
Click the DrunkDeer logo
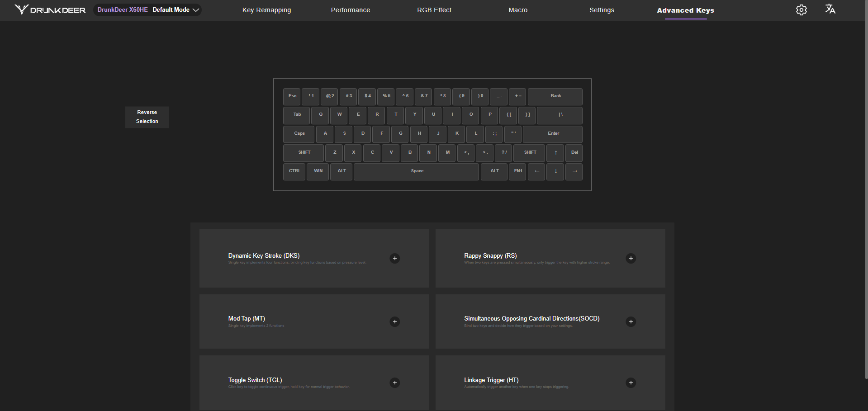click(x=50, y=10)
